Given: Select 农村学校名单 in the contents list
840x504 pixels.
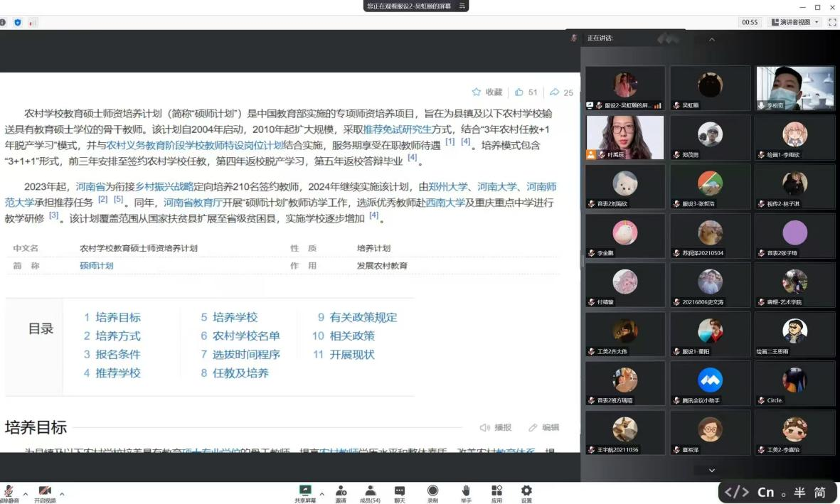Looking at the screenshot, I should click(246, 336).
